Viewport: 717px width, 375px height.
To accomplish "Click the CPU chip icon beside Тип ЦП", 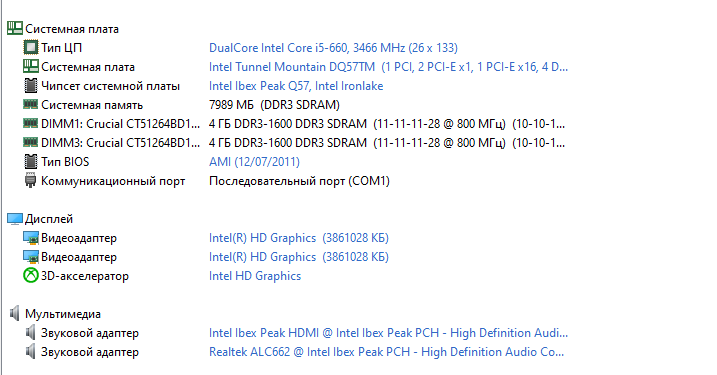I will pyautogui.click(x=31, y=48).
